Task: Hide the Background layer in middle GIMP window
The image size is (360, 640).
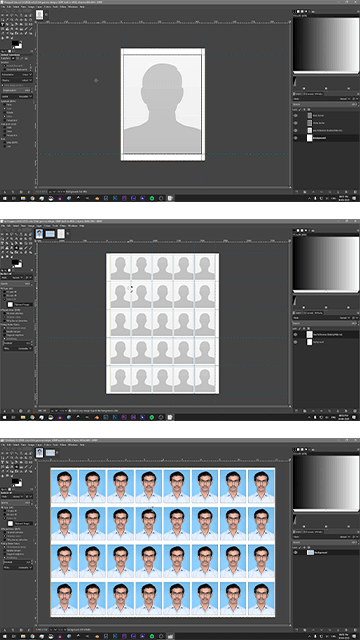Action: click(x=296, y=342)
